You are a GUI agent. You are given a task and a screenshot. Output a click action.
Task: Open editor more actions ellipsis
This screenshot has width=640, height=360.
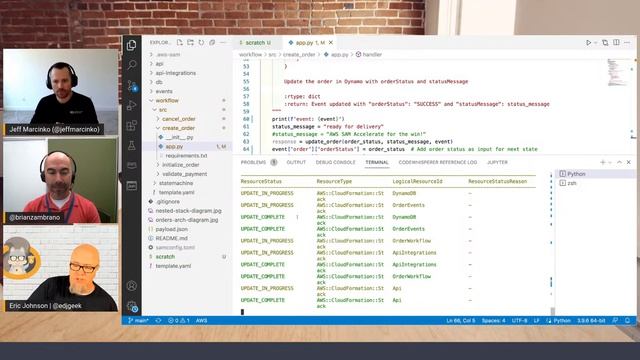click(x=627, y=42)
